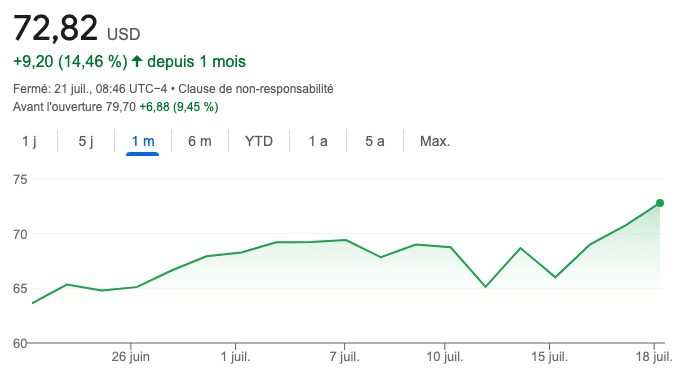Click the green up arrow icon
The width and height of the screenshot is (700, 380).
[x=137, y=61]
